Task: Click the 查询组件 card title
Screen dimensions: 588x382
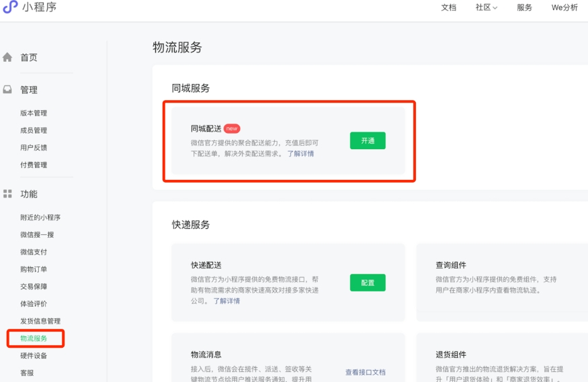Action: (451, 265)
